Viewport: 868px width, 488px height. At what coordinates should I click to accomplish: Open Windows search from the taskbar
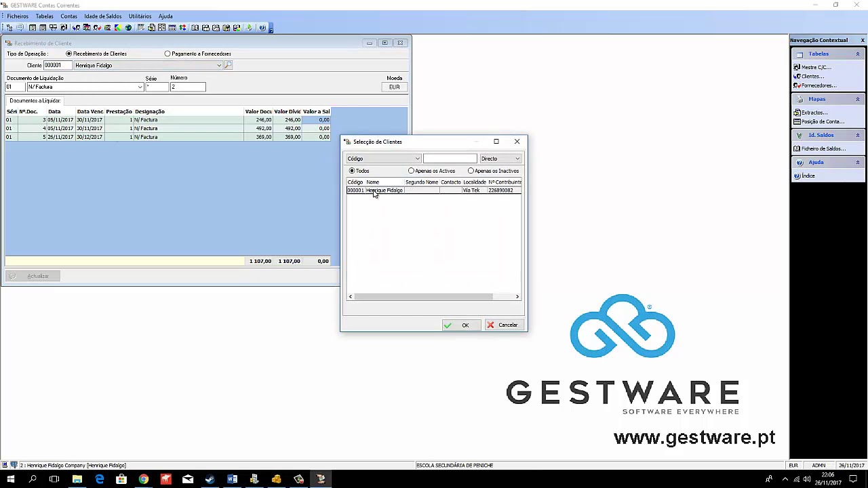click(x=33, y=480)
